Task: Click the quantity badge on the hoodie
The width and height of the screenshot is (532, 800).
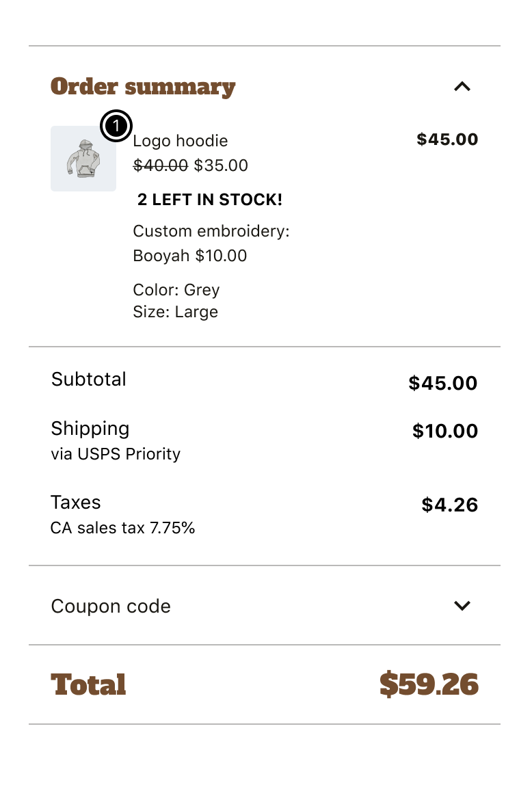Action: tap(116, 125)
